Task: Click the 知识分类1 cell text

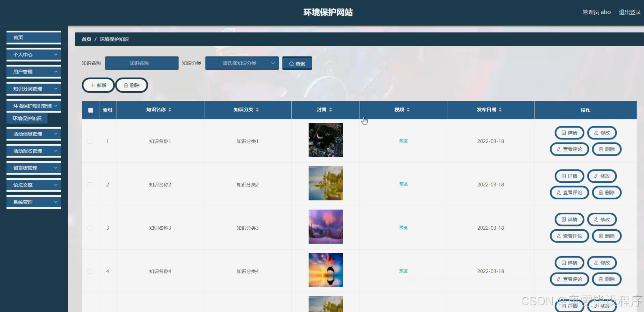Action: pos(248,141)
